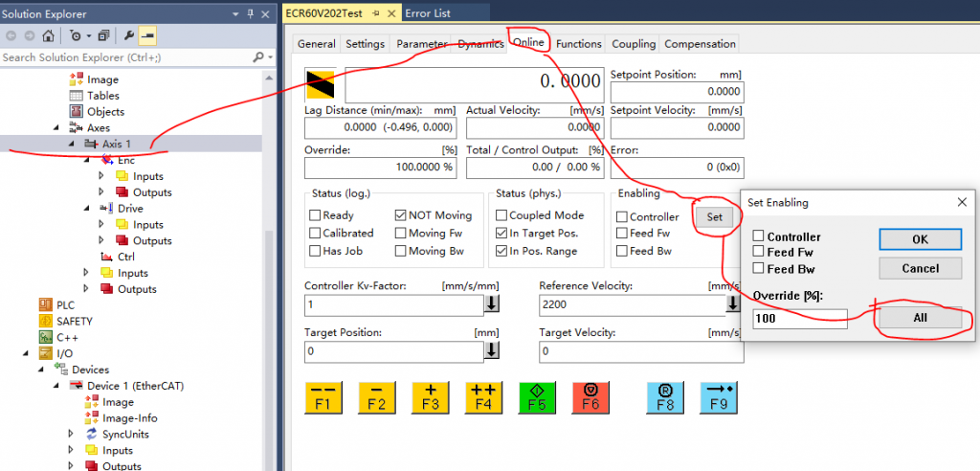Click the Ctrl controller icon
980x471 pixels.
[x=107, y=257]
